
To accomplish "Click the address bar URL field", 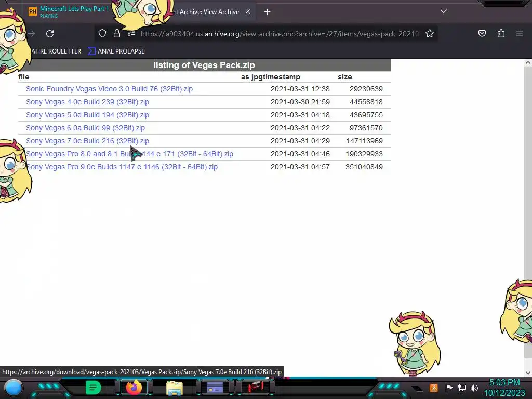I will click(280, 34).
